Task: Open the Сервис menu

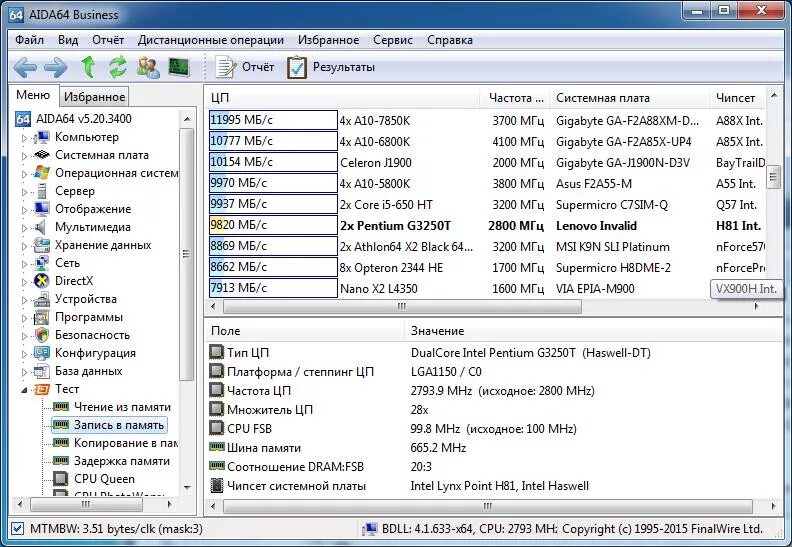Action: 392,40
